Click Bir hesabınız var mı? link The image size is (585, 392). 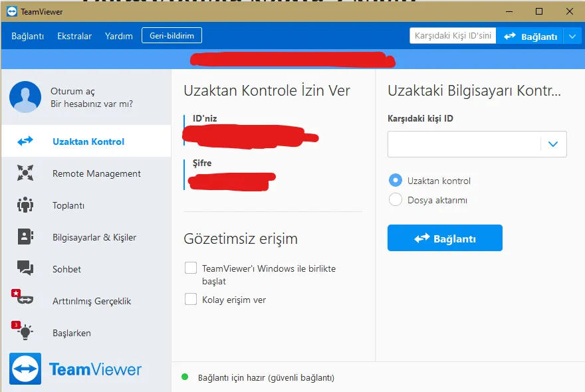[92, 104]
